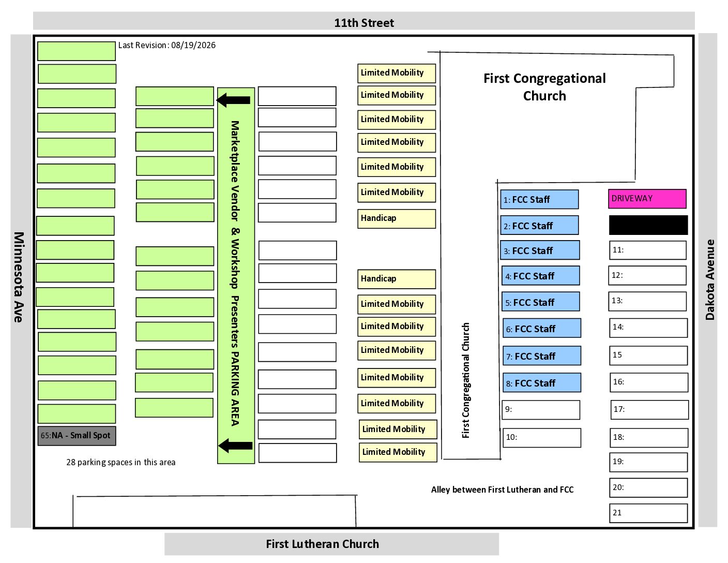Screen dimensions: 728x563
Task: Click parking spot 18:
Action: click(649, 438)
